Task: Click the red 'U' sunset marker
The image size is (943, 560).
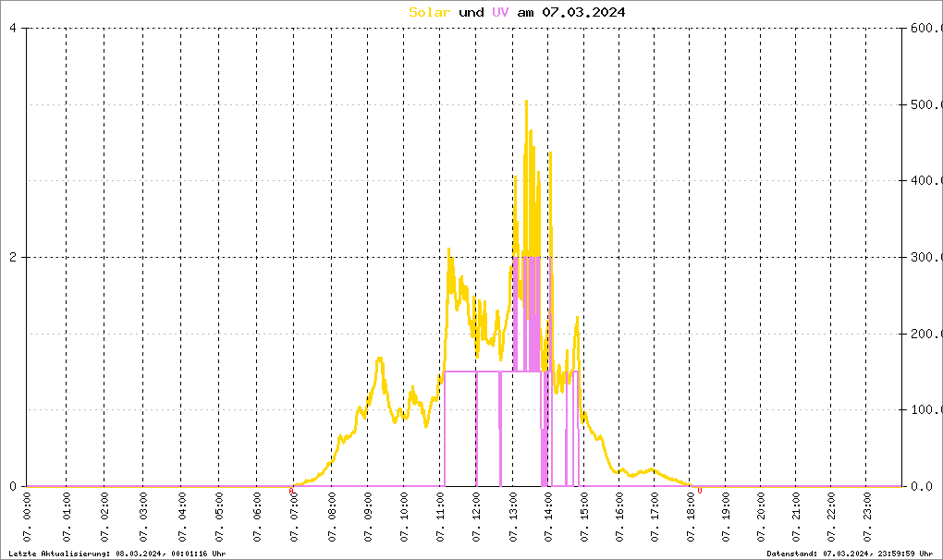Action: tap(700, 491)
